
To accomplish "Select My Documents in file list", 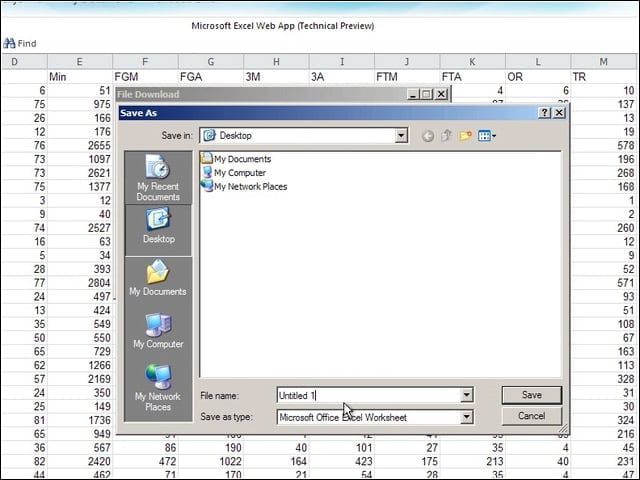I will tap(236, 159).
